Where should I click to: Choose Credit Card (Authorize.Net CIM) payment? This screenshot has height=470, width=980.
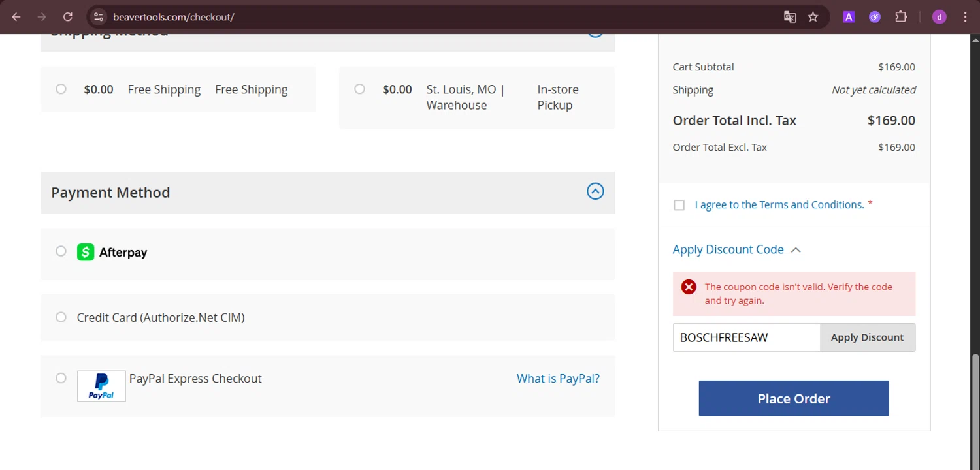61,317
